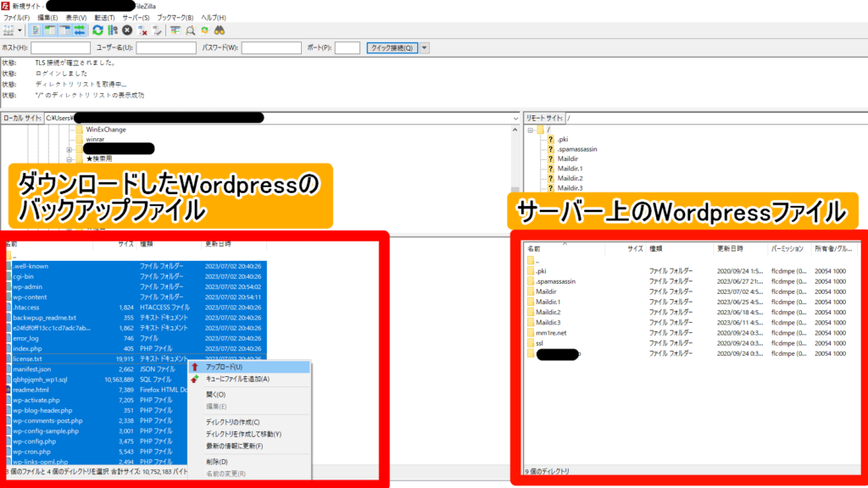Refresh the file and folder lists
The height and width of the screenshot is (488, 868).
pyautogui.click(x=98, y=30)
